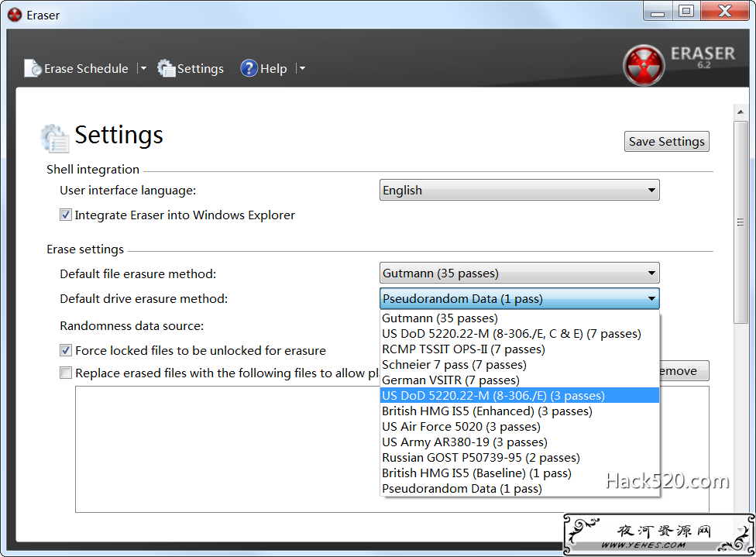756x557 pixels.
Task: Click the Eraser title bar icon
Action: click(x=15, y=15)
